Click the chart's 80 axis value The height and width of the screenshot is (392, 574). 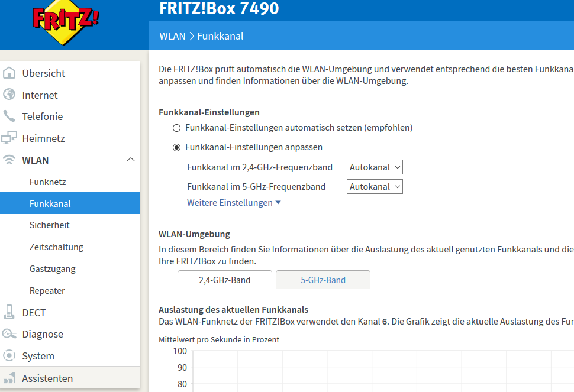coord(182,384)
